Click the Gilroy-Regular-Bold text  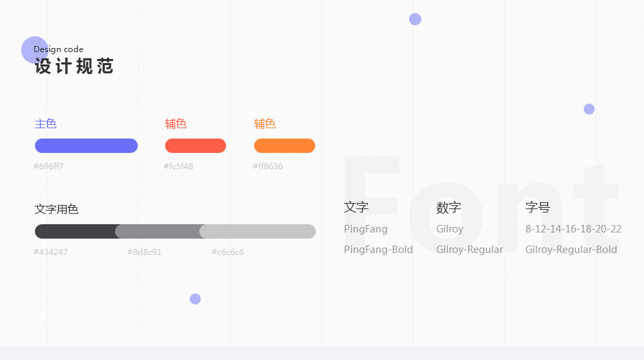point(571,250)
